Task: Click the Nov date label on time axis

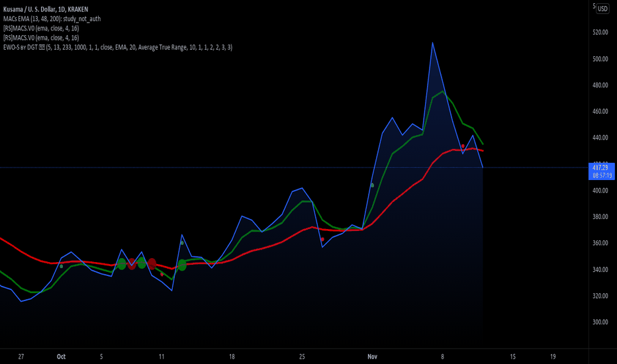Action: pyautogui.click(x=372, y=357)
